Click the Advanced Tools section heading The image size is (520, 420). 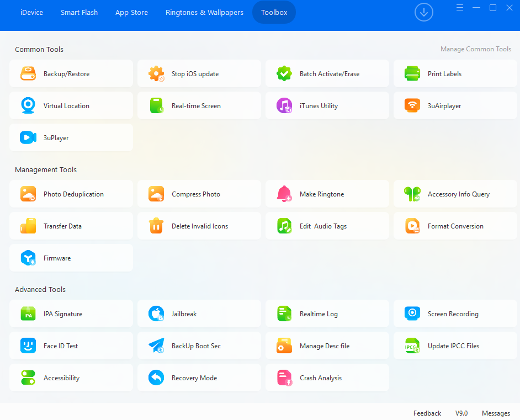(x=40, y=289)
